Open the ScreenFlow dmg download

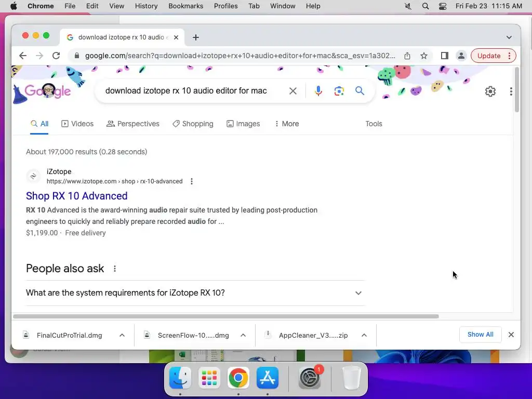pos(193,335)
